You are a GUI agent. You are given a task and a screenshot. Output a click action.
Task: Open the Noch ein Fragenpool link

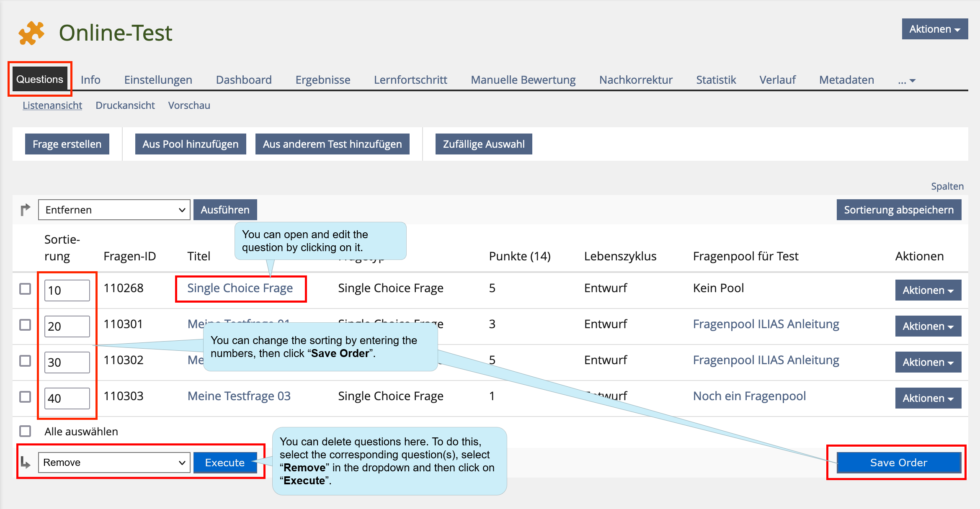pyautogui.click(x=749, y=396)
